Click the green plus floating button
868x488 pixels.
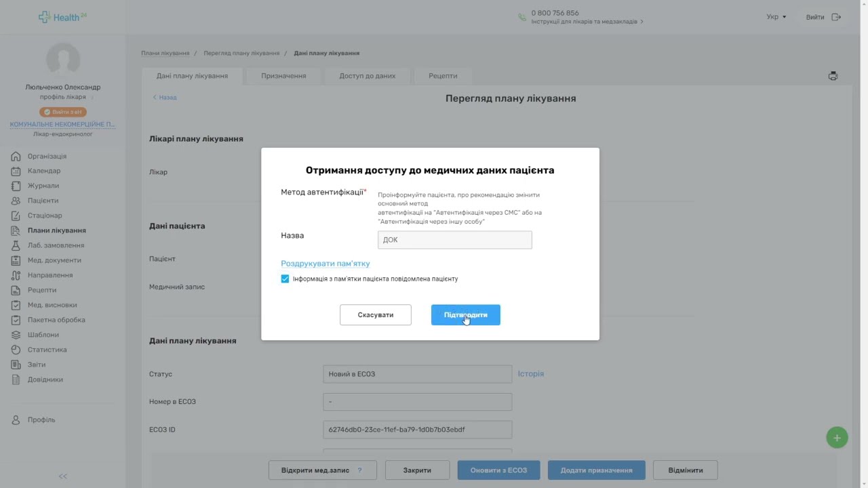point(837,438)
